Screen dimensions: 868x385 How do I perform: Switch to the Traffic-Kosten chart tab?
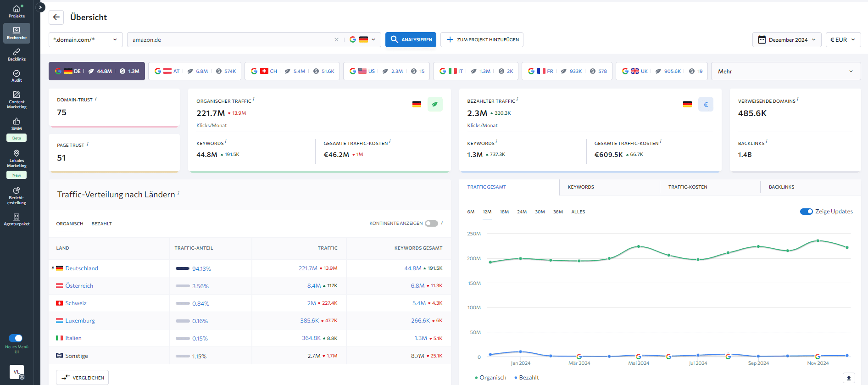pos(710,187)
